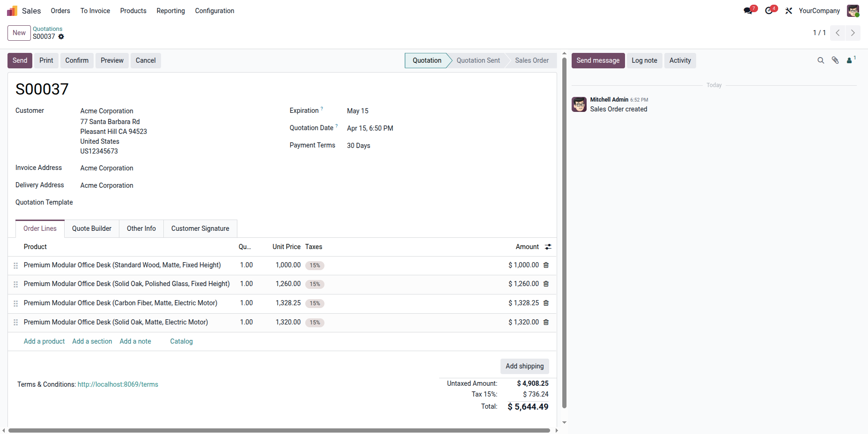Open the user avatar menu
This screenshot has width=868, height=434.
click(x=853, y=11)
